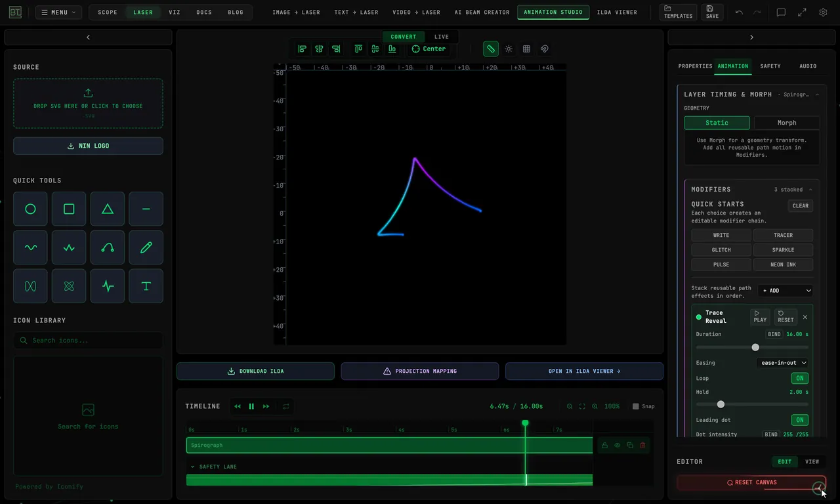This screenshot has width=840, height=504.
Task: Select the Triangle quick tool
Action: 108,209
